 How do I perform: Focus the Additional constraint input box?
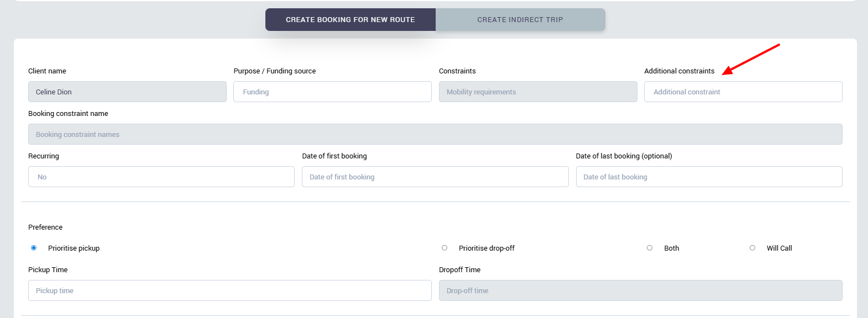tap(742, 92)
